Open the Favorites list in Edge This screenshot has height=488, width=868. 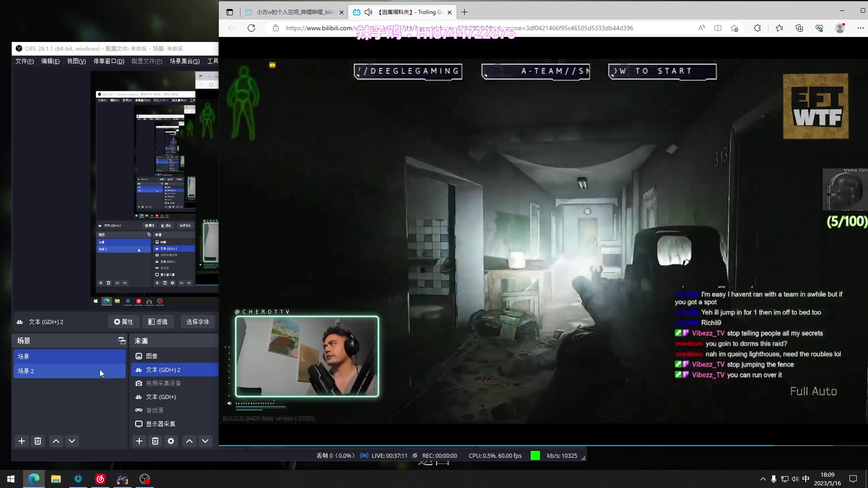(x=779, y=28)
